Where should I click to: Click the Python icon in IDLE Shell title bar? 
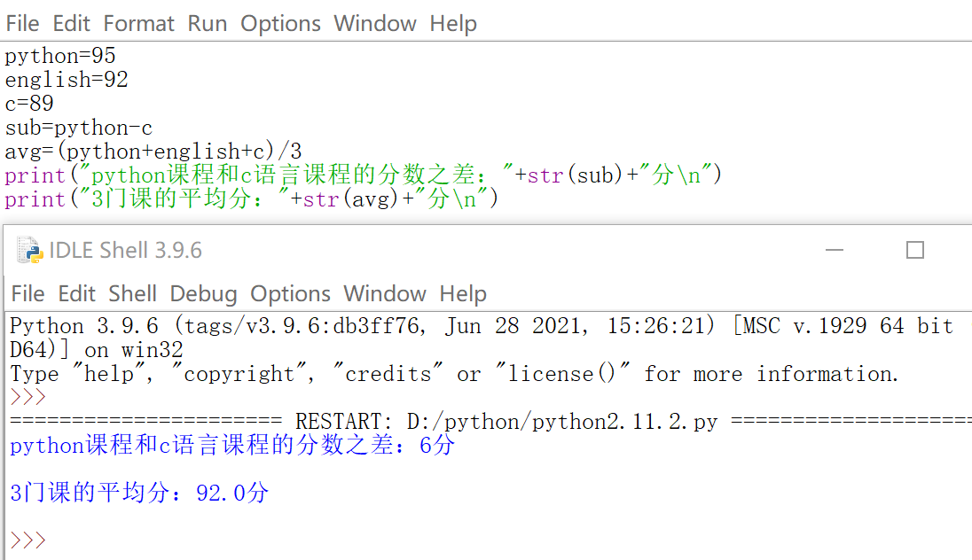coord(30,251)
